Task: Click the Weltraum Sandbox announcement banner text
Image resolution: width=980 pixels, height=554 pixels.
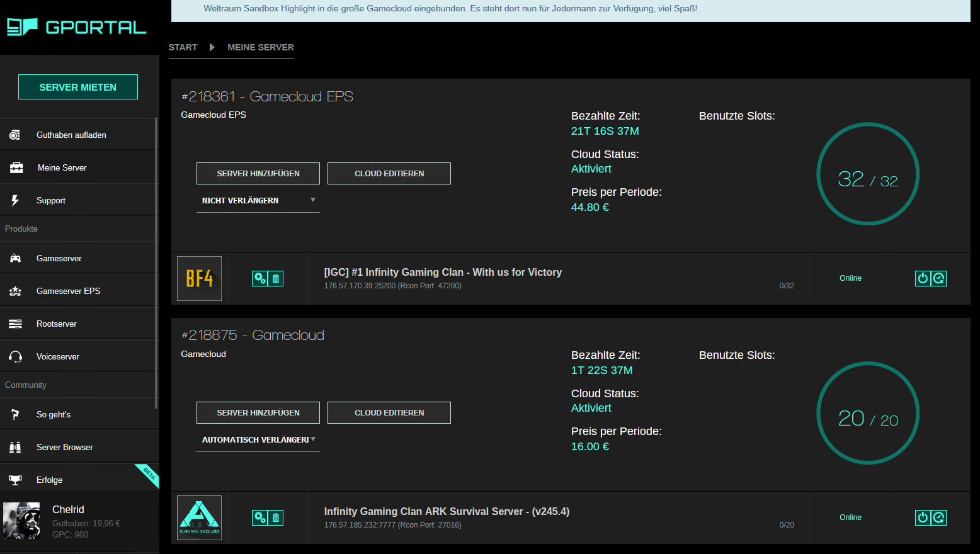Action: tap(450, 9)
